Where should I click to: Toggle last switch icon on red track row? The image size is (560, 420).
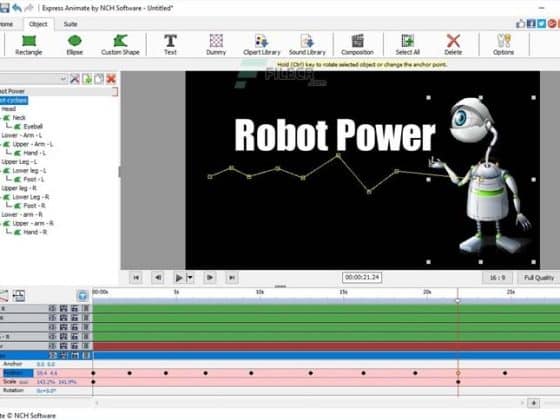(86, 346)
